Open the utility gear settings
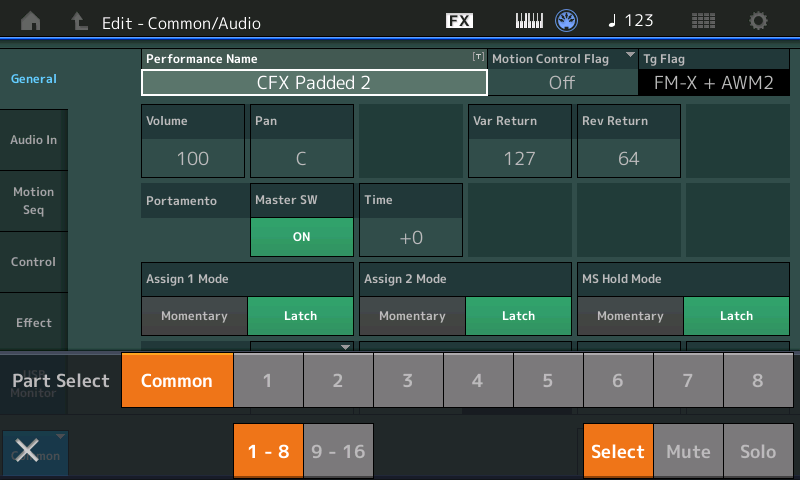 click(759, 21)
